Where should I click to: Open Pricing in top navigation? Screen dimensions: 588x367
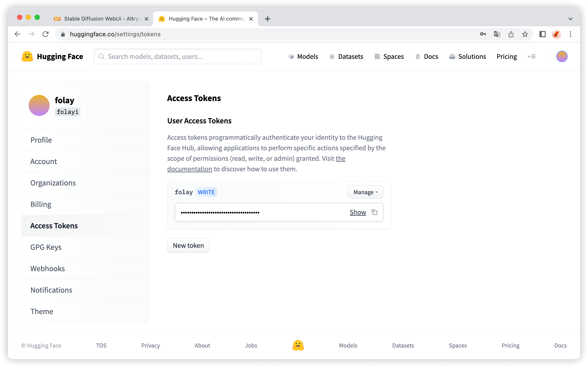506,57
